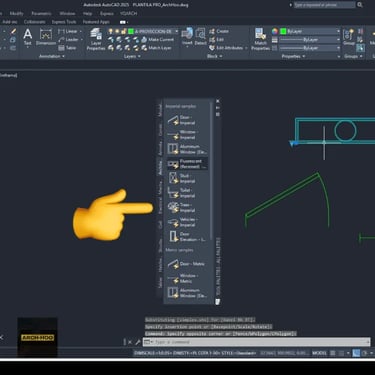The width and height of the screenshot is (375, 375).
Task: Click the green layer color swatch
Action: 131,31
